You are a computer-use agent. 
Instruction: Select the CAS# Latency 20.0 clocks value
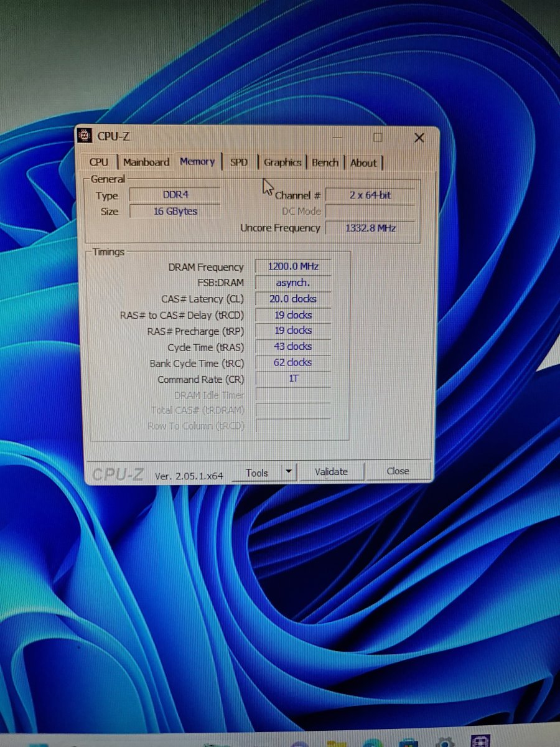(293, 299)
